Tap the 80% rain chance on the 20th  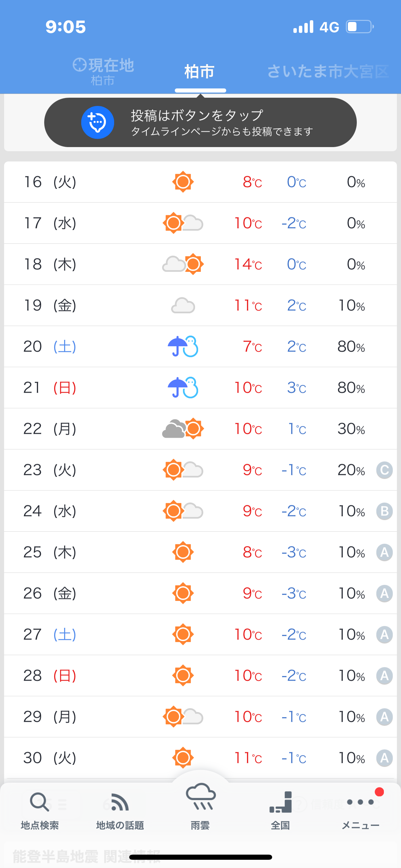click(x=351, y=347)
